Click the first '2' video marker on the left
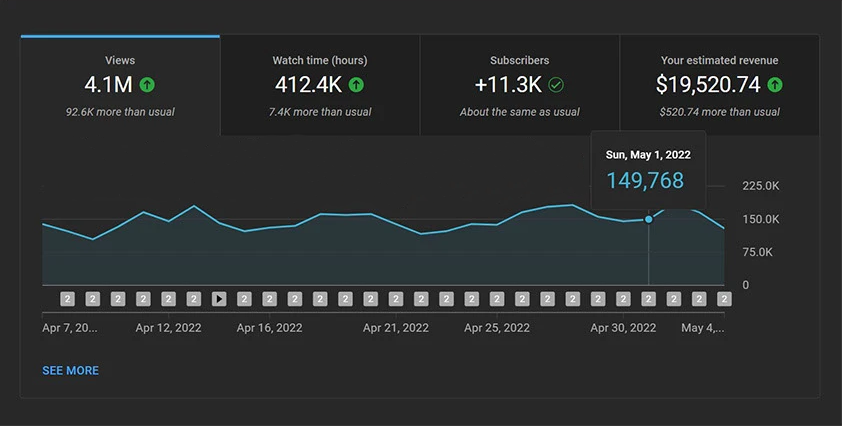The height and width of the screenshot is (426, 842). coord(67,299)
